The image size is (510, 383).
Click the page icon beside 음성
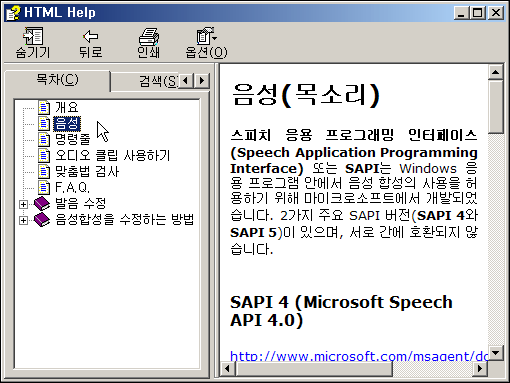click(x=44, y=123)
